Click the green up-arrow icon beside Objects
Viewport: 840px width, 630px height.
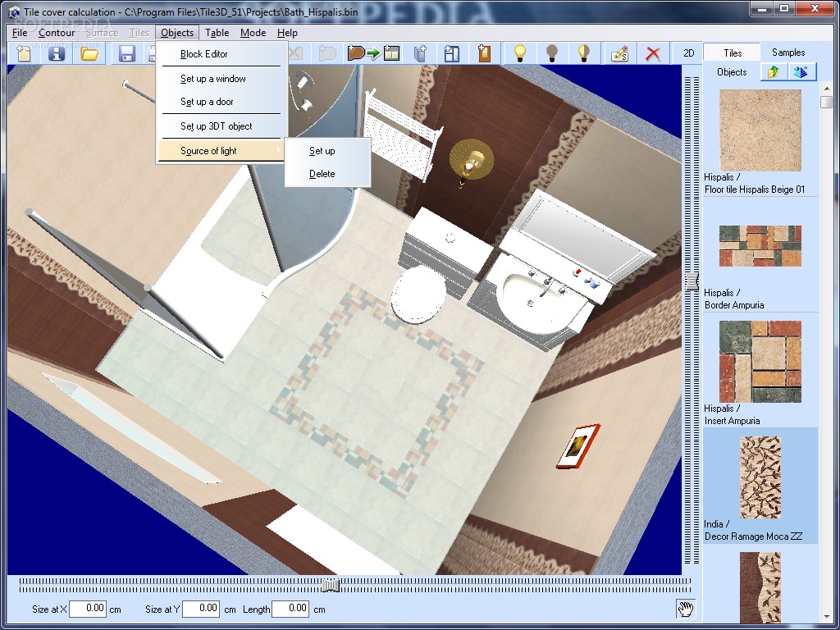tap(774, 72)
